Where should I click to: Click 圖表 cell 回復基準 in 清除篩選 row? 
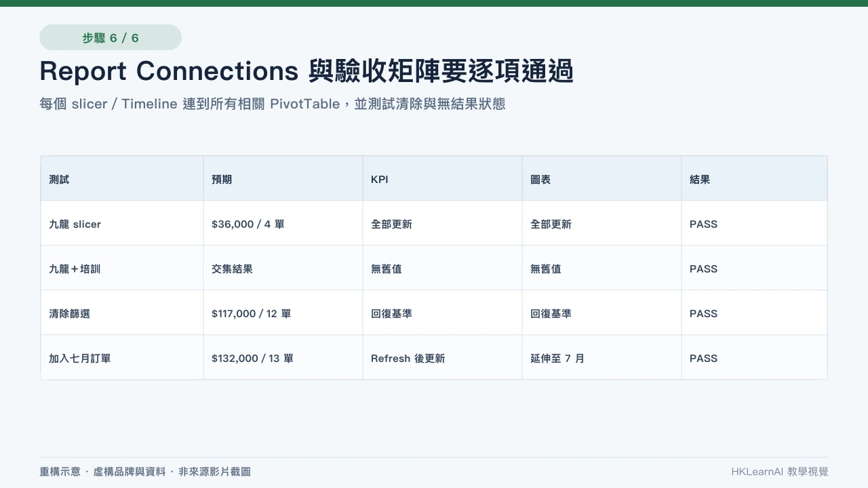coord(601,313)
